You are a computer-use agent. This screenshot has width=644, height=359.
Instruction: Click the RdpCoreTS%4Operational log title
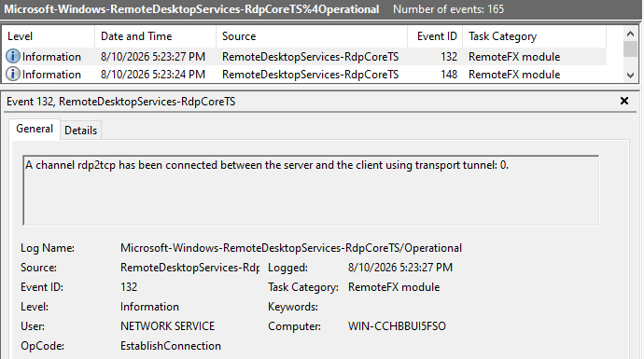coord(191,9)
